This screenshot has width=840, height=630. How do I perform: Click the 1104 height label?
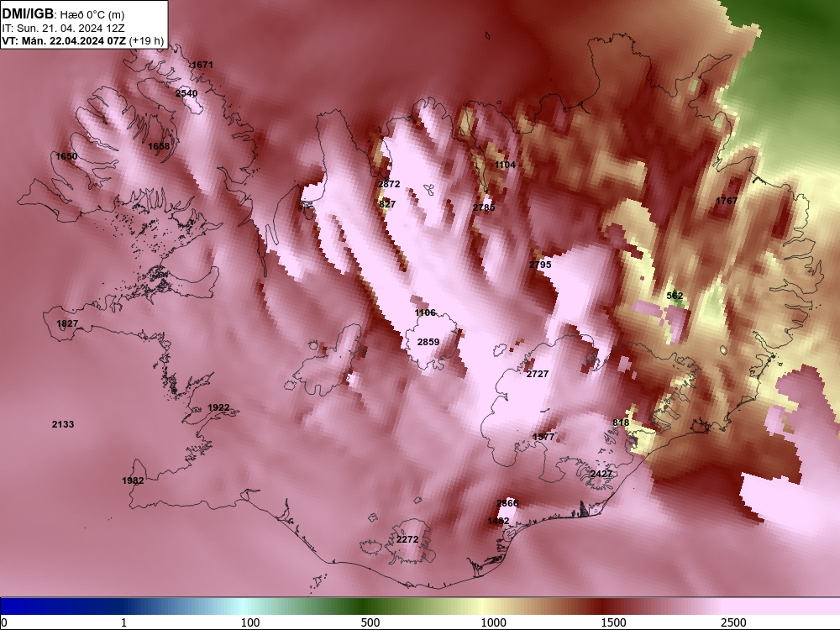505,165
